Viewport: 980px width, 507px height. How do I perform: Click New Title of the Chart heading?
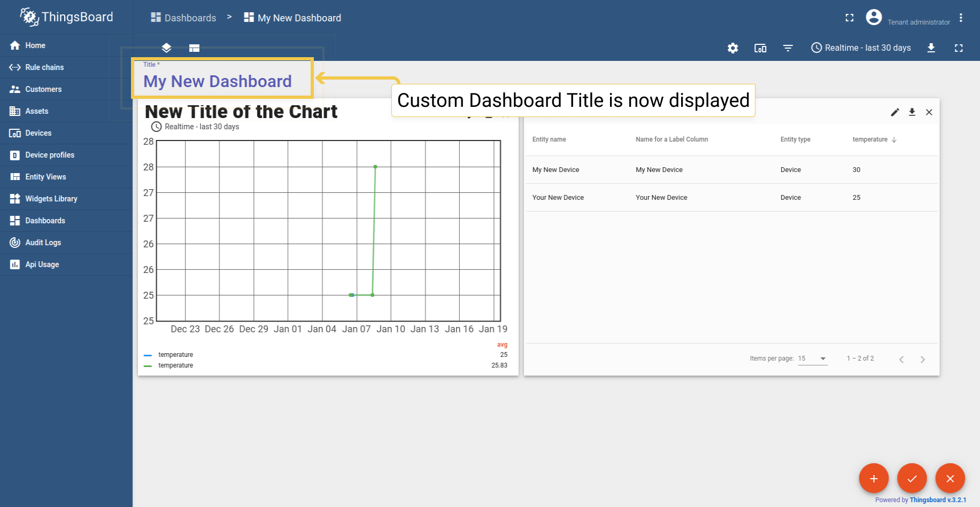point(241,112)
